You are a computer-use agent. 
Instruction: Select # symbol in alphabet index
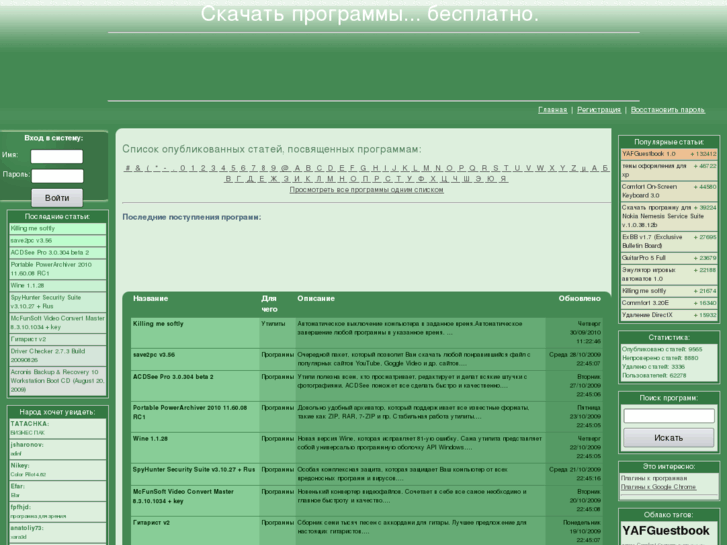tap(128, 168)
